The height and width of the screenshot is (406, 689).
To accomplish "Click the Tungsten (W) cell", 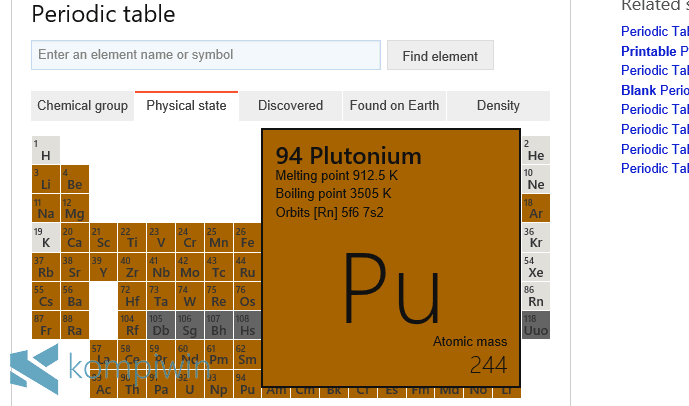I will click(190, 296).
